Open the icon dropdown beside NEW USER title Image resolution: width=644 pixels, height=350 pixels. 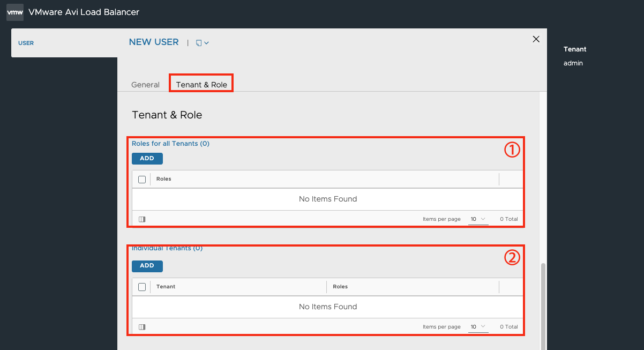click(202, 43)
